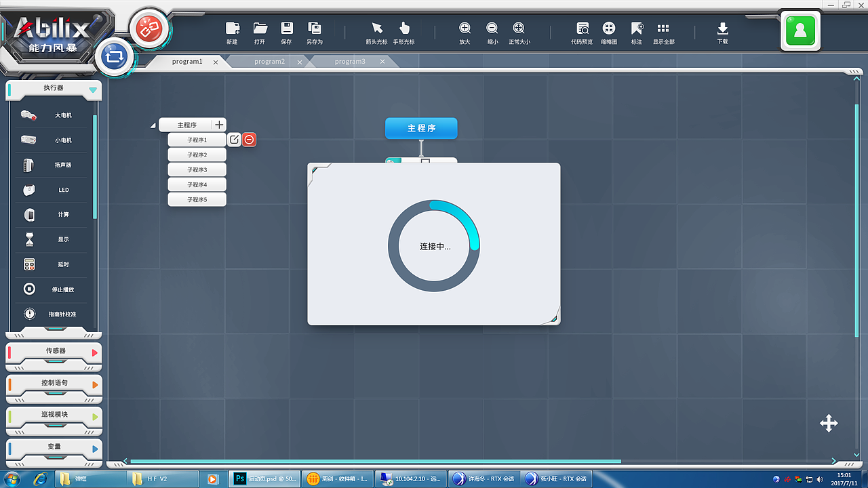Open Internet Explorer from taskbar
The height and width of the screenshot is (488, 868).
(x=40, y=479)
